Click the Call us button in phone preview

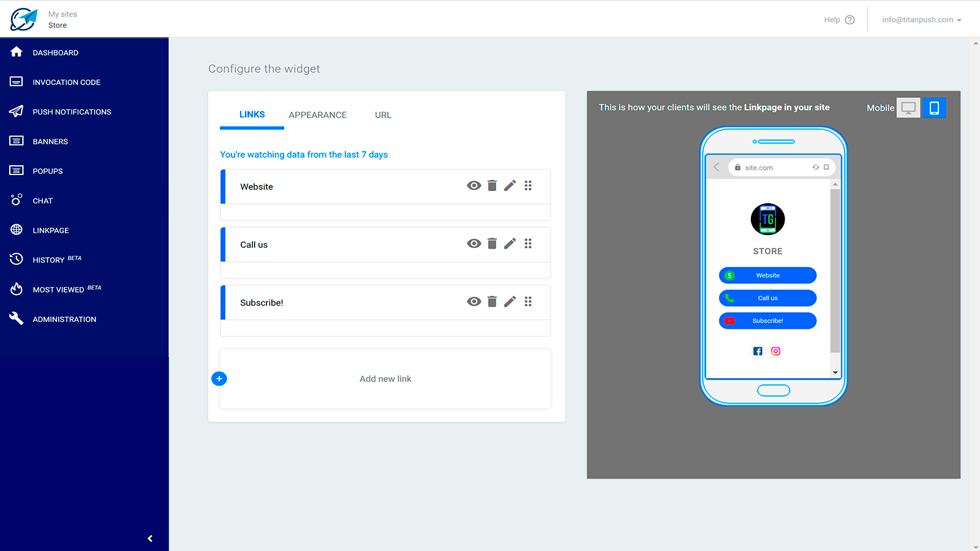[767, 298]
